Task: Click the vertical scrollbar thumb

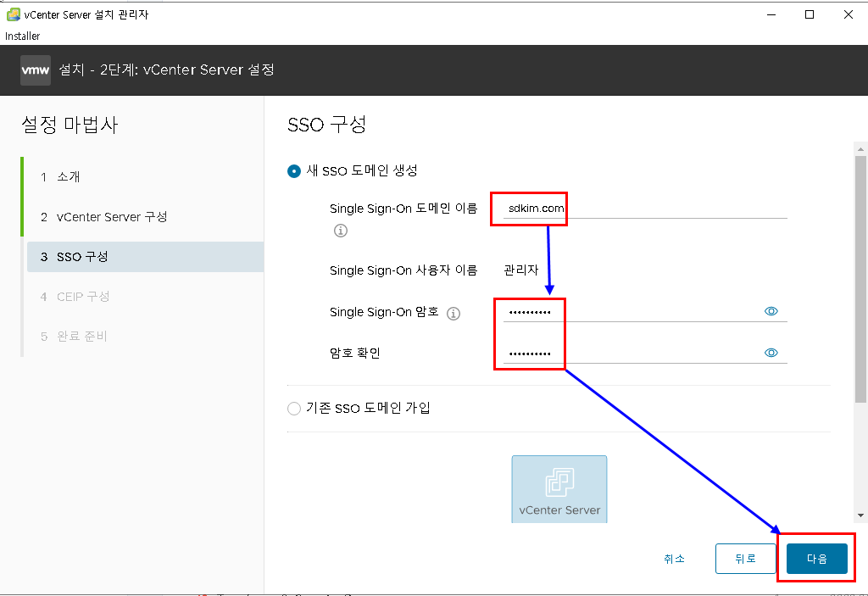Action: click(860, 280)
